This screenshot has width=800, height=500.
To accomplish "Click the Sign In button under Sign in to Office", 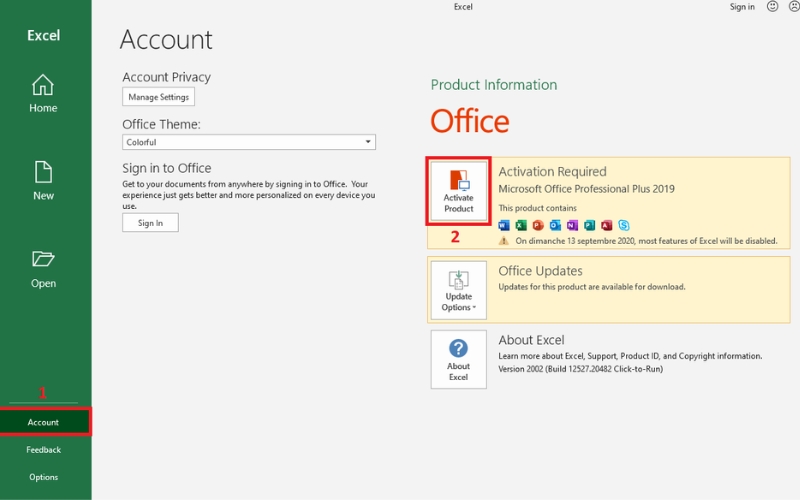I will point(151,223).
